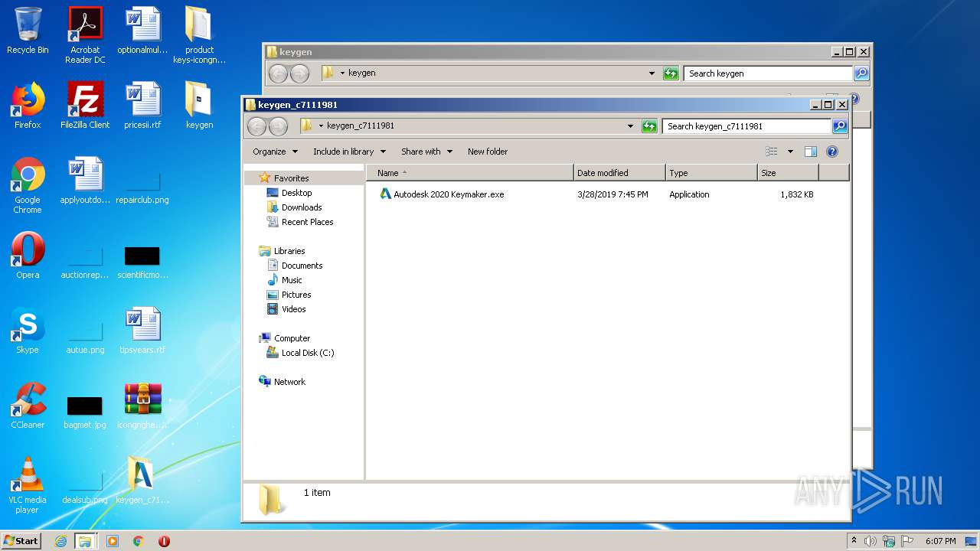This screenshot has width=980, height=551.
Task: Select the Autodesk 2020 Keymaker.exe file
Action: (x=442, y=194)
